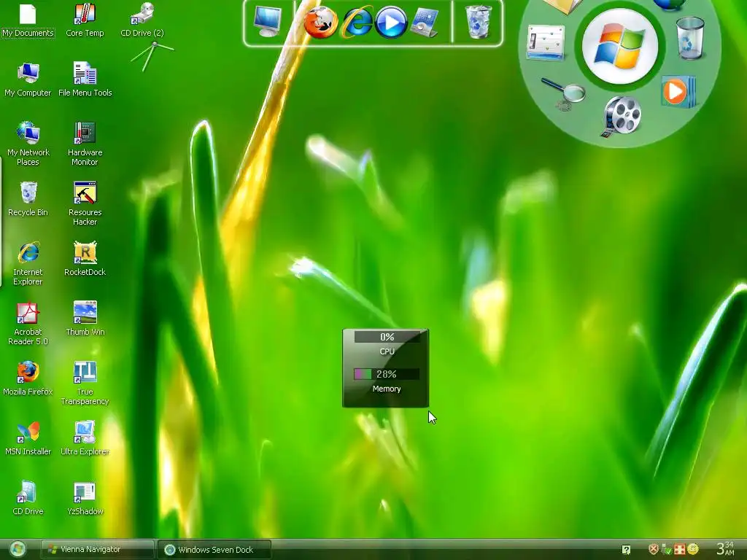Viewport: 747px width, 560px height.
Task: Open the control panel icon in the circular dock
Action: coord(546,42)
